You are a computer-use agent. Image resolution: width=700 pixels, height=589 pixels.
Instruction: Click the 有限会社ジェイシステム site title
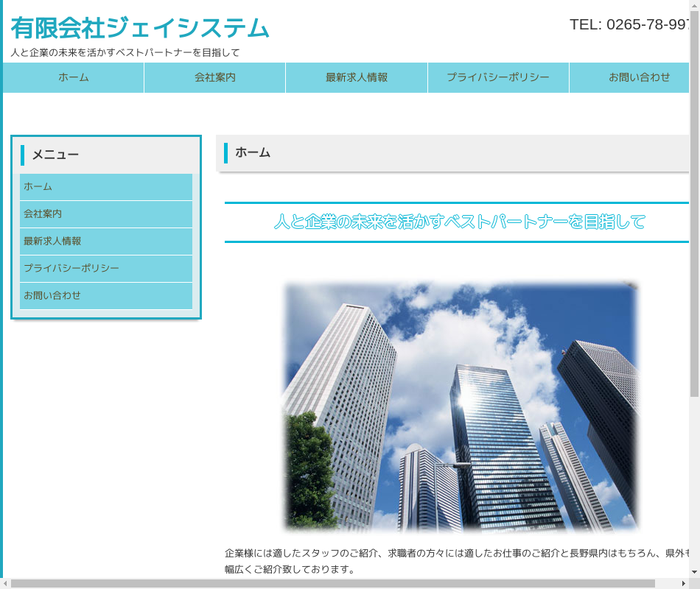pyautogui.click(x=140, y=28)
